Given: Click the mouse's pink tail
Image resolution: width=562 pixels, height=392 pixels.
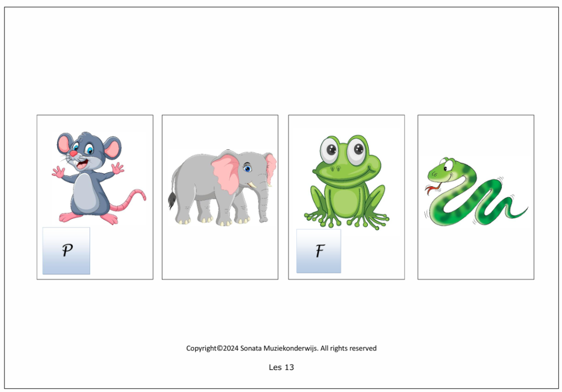Looking at the screenshot, I should click(x=133, y=201).
